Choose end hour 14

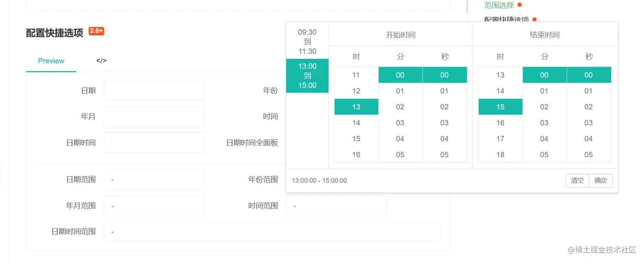[500, 91]
